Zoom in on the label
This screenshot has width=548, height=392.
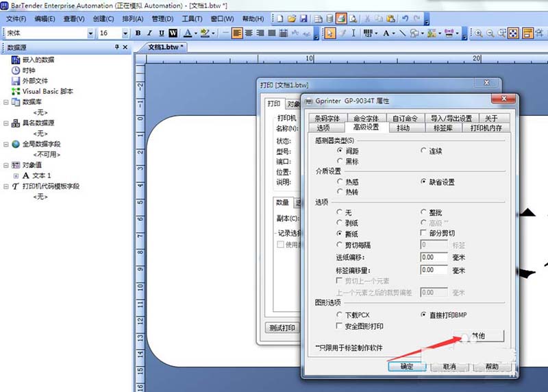tap(478, 33)
